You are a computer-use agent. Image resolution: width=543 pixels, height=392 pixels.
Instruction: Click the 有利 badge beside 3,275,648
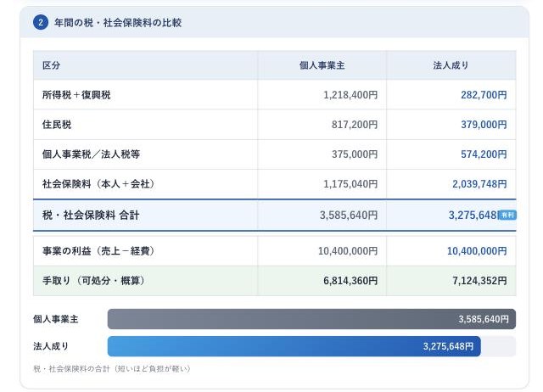(507, 215)
